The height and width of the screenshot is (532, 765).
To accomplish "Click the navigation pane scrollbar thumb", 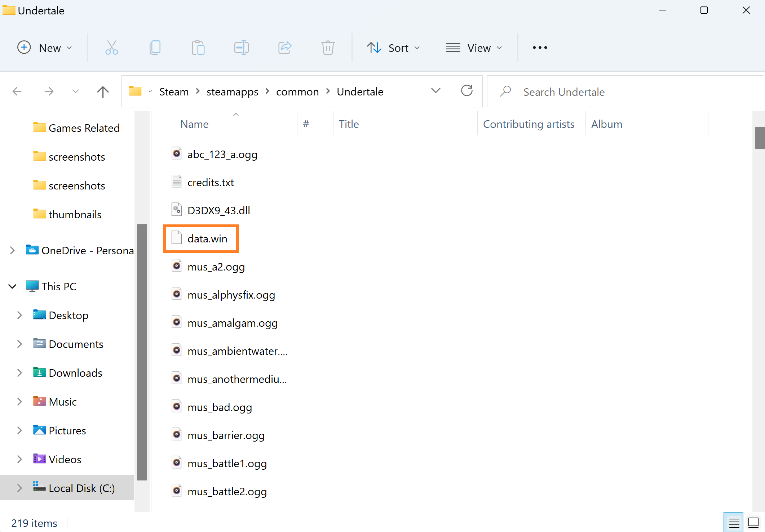I will (142, 352).
